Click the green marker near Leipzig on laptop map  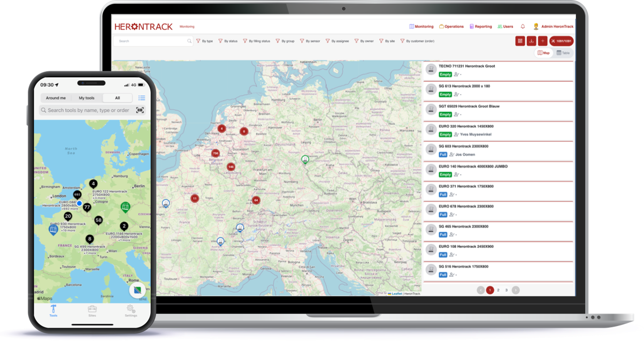pyautogui.click(x=305, y=160)
